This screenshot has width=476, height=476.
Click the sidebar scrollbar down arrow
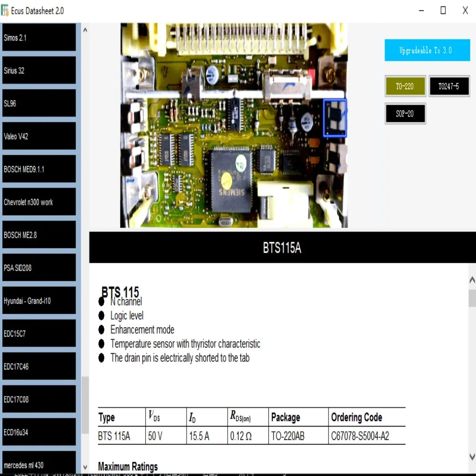pos(84,467)
